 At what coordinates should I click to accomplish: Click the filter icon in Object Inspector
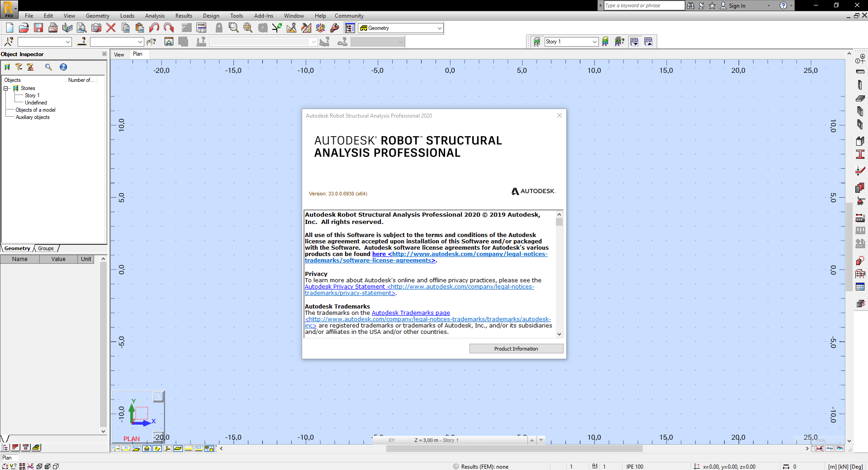pyautogui.click(x=19, y=67)
